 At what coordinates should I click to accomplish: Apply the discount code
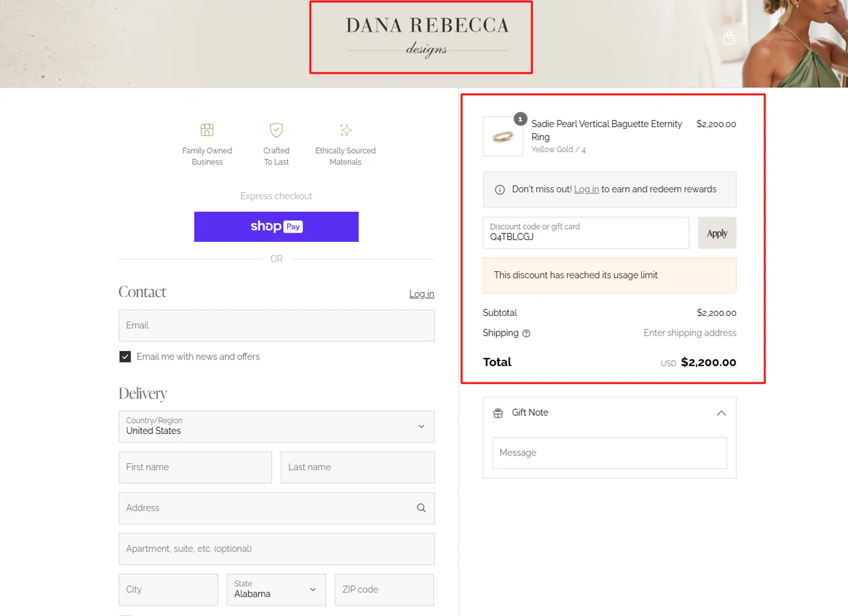[x=717, y=233]
